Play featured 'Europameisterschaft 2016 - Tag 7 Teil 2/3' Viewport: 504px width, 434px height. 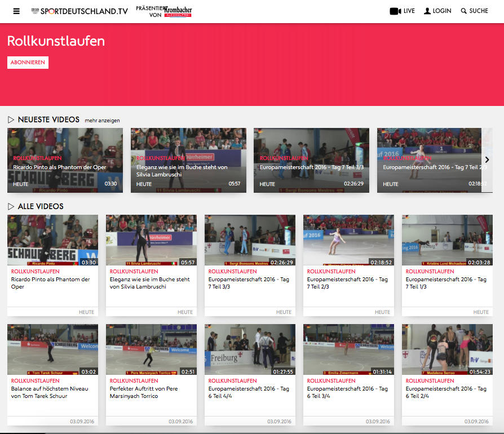tap(429, 160)
